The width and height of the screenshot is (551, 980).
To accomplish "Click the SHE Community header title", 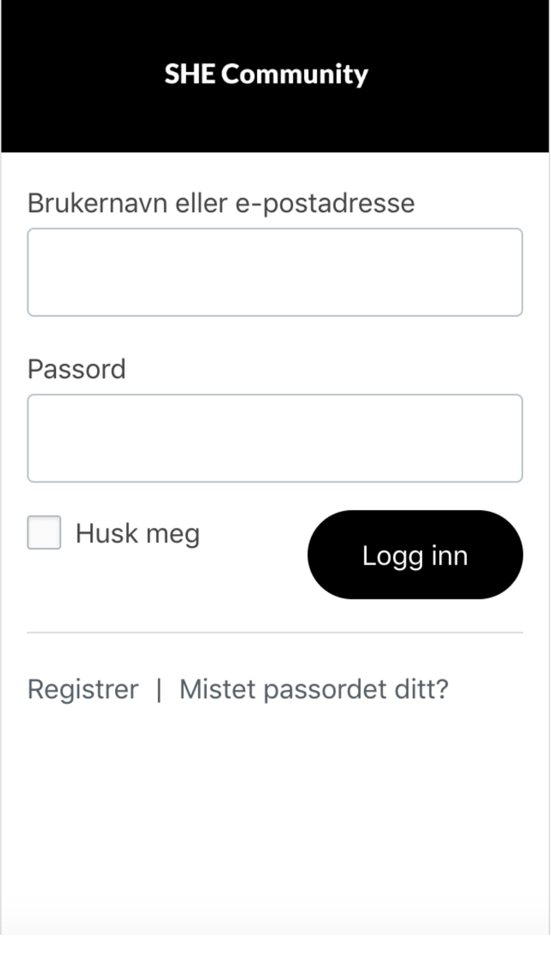I will [x=266, y=74].
